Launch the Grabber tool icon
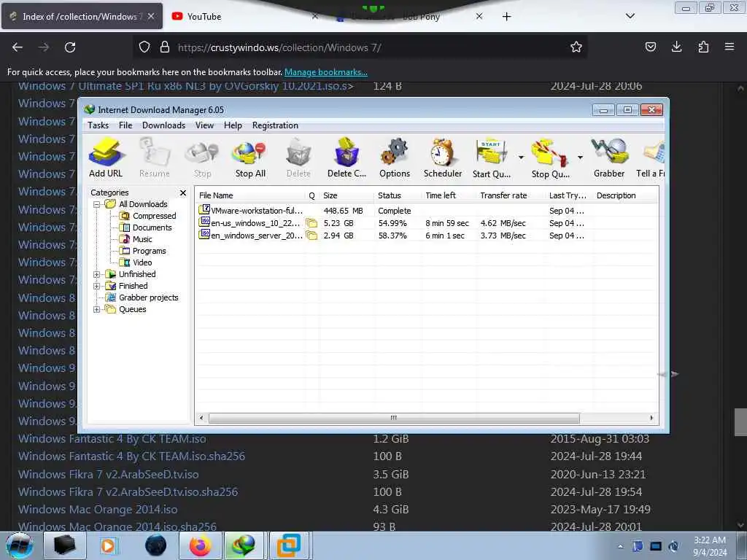The height and width of the screenshot is (560, 747). click(x=609, y=157)
